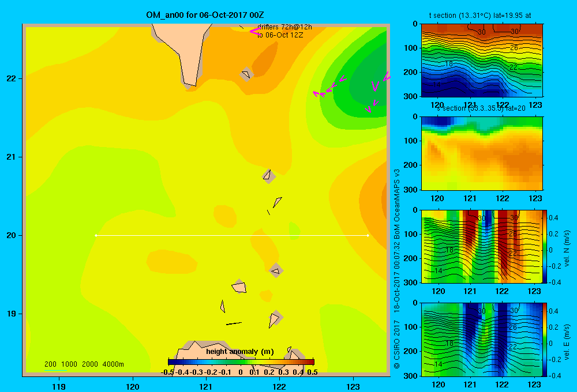Click latitude label 21 on the main map axis
577x392 pixels.
pos(11,157)
